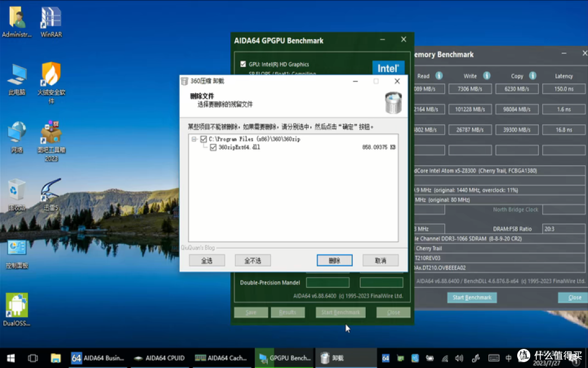Image resolution: width=588 pixels, height=368 pixels.
Task: Click the AIDA64 tray icon
Action: 385,358
